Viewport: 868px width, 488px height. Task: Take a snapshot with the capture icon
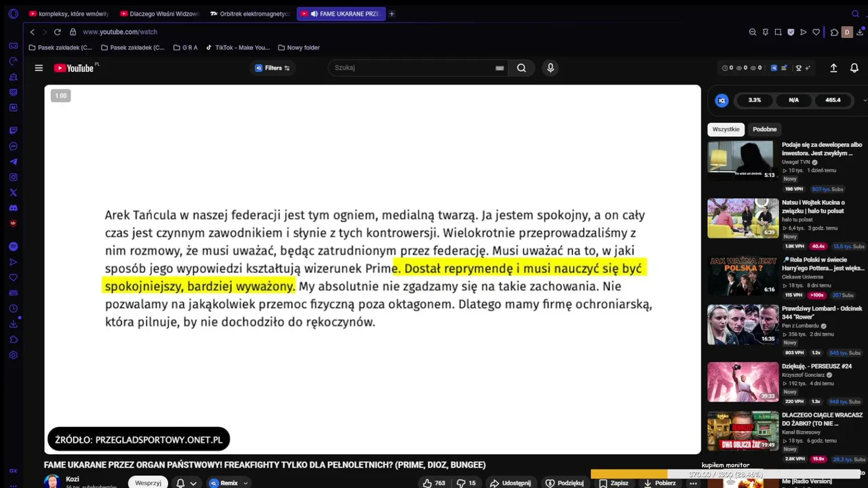point(778,32)
